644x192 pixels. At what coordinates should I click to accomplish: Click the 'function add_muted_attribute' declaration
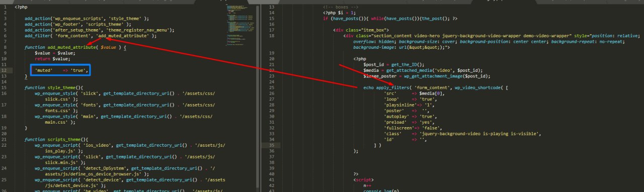pos(75,47)
